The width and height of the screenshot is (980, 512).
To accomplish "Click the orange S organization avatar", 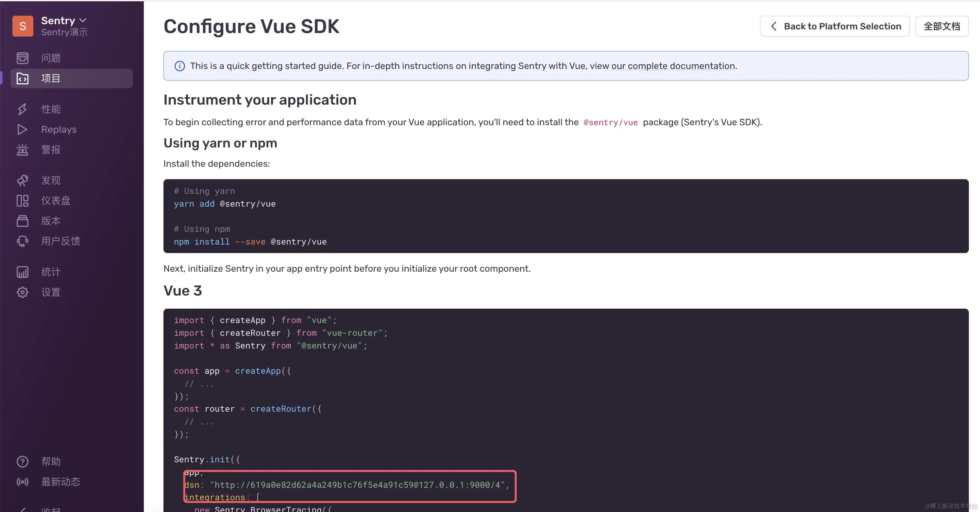I will [x=23, y=26].
